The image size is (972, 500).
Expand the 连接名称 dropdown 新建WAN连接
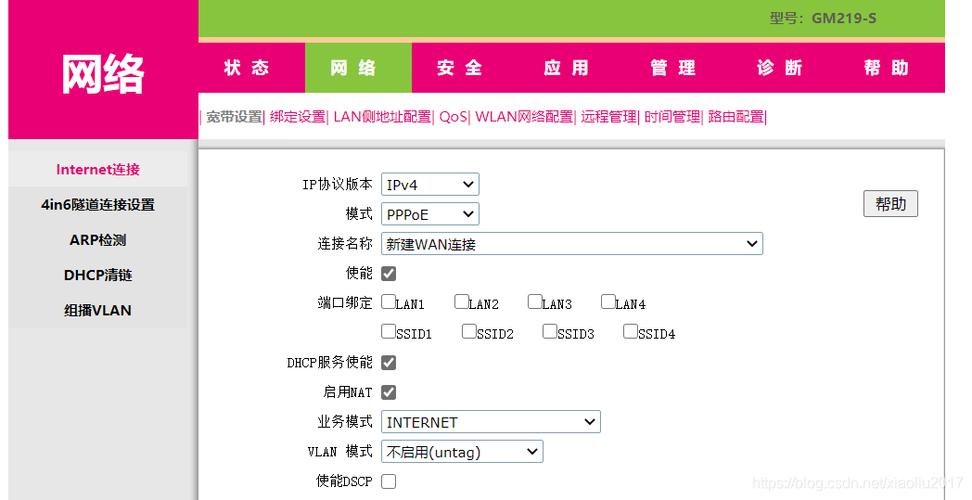(572, 244)
